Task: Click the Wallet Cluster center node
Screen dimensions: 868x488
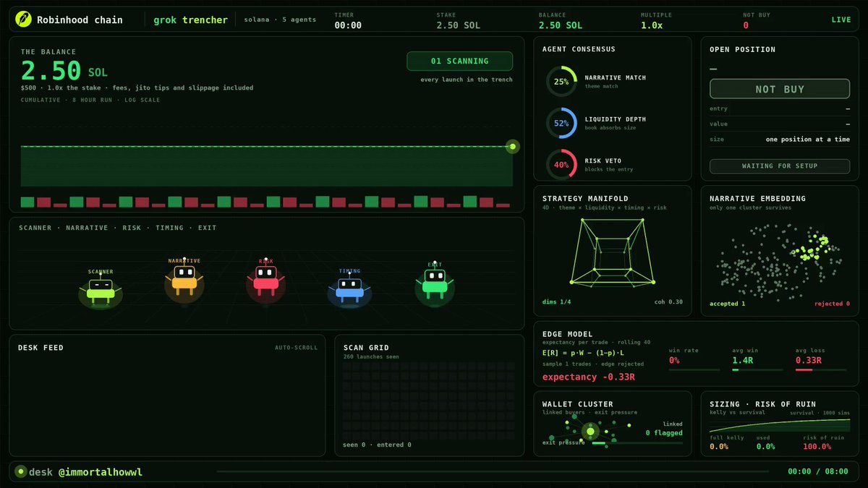Action: click(x=590, y=432)
